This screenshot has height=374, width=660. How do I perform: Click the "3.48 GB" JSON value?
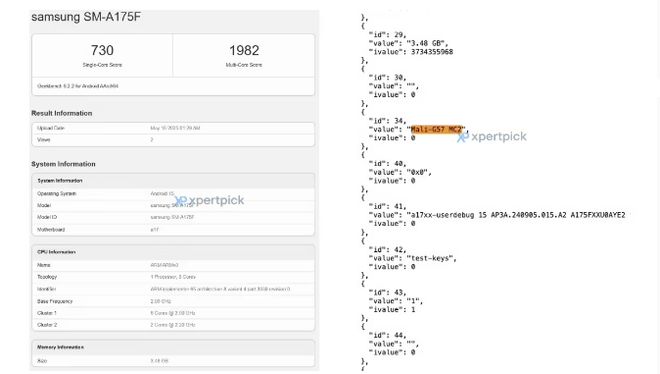pos(427,43)
